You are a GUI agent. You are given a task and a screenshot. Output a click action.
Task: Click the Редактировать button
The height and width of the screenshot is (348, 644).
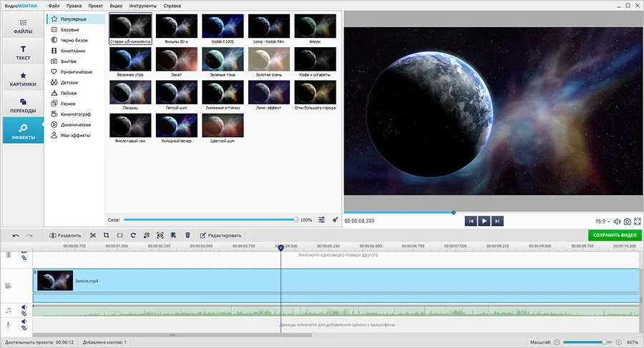(x=220, y=235)
